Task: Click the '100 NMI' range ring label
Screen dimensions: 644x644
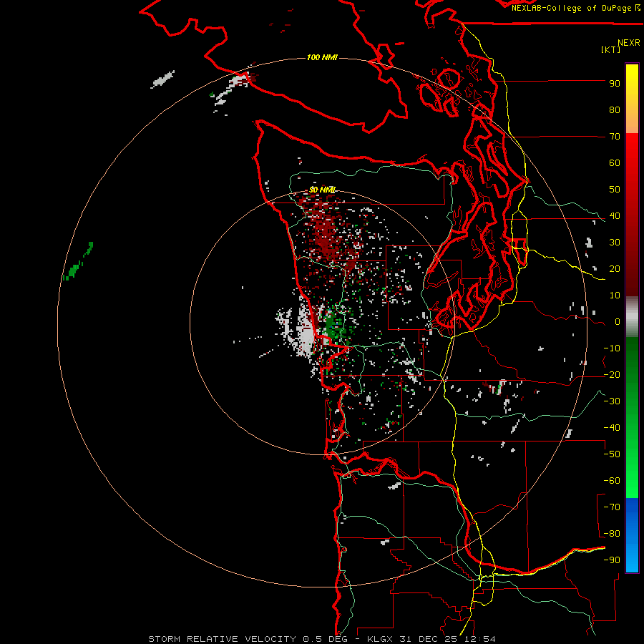Action: (322, 57)
